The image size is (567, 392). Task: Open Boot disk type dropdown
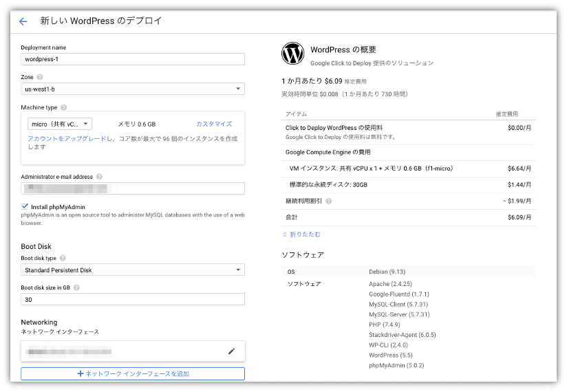(x=133, y=270)
